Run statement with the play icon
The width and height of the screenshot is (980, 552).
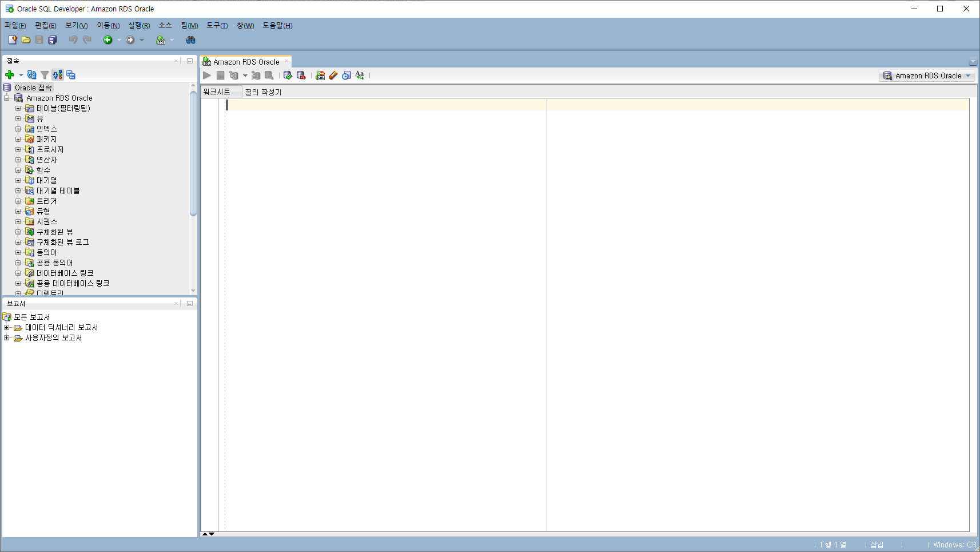coord(207,76)
